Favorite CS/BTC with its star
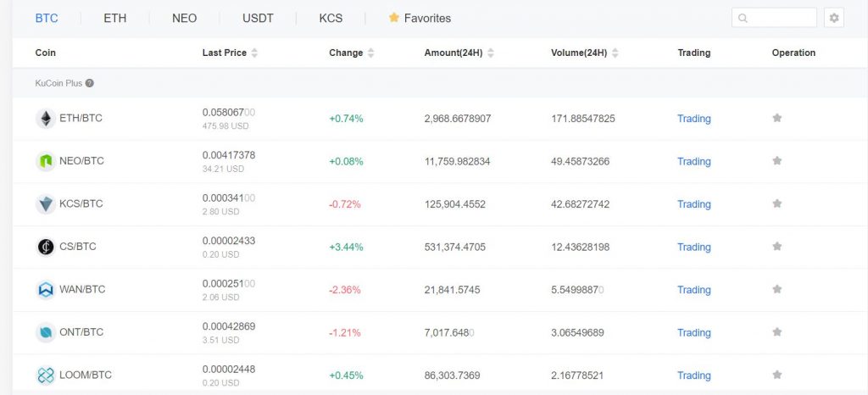Screen dimensions: 868x395 [777, 246]
